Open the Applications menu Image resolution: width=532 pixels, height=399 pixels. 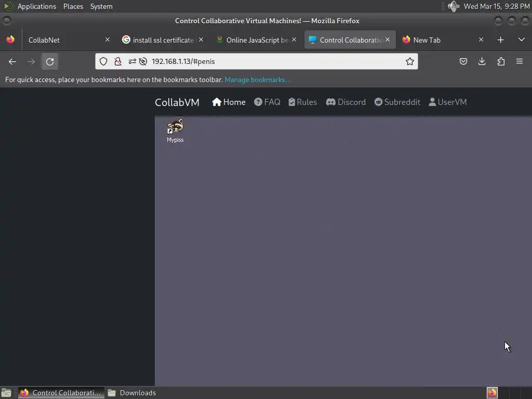[x=37, y=6]
